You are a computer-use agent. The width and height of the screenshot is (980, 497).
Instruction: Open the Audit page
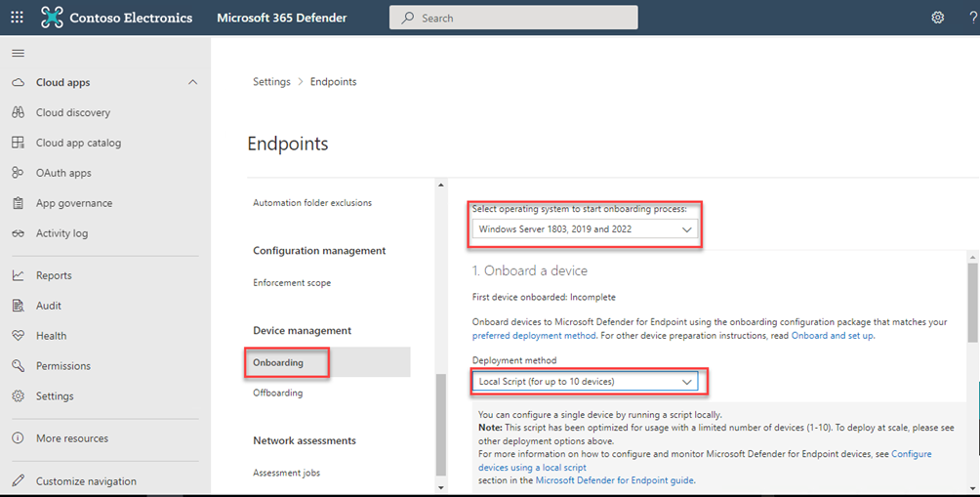pos(48,305)
